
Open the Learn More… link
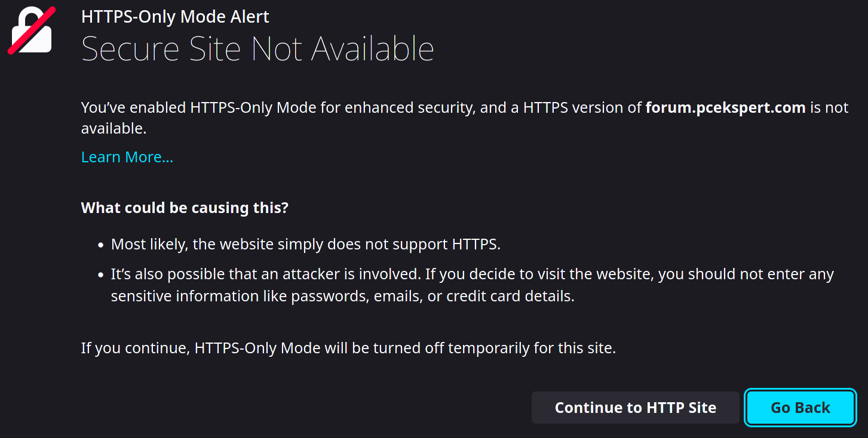coord(127,157)
